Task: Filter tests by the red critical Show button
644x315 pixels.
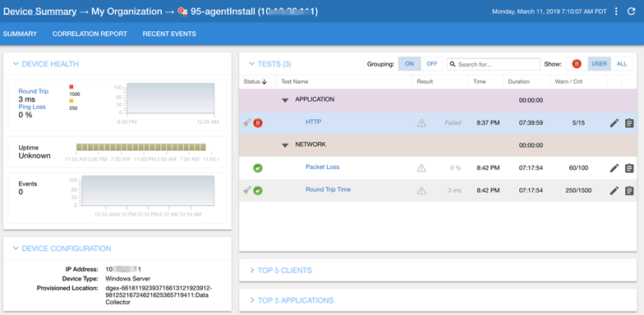Action: coord(577,64)
